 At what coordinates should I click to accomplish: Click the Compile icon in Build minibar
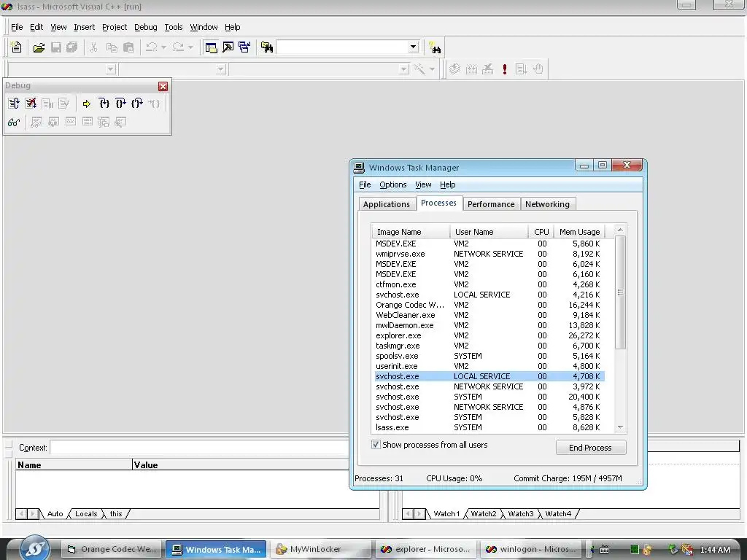tap(455, 69)
